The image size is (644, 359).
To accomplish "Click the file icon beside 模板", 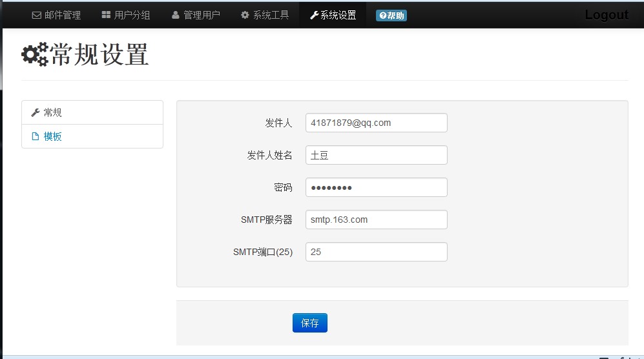I will (36, 136).
